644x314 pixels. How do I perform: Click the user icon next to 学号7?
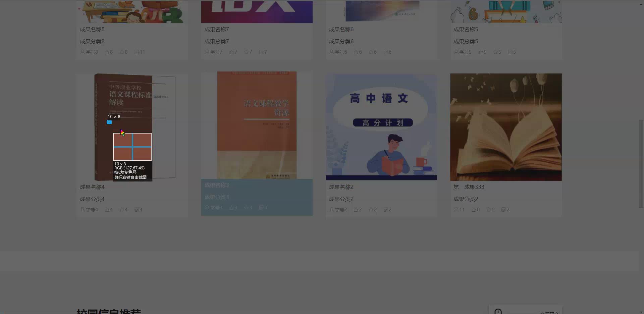tap(206, 52)
